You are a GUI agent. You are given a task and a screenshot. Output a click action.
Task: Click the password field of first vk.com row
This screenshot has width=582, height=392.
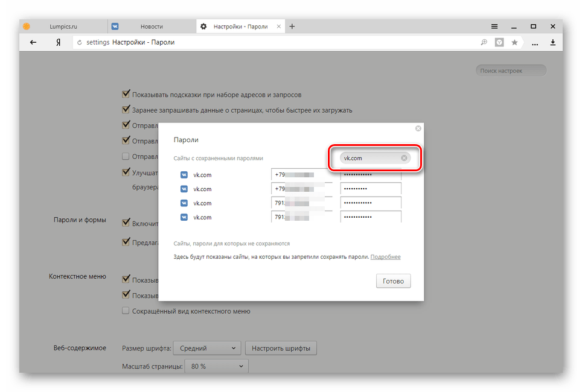[371, 174]
